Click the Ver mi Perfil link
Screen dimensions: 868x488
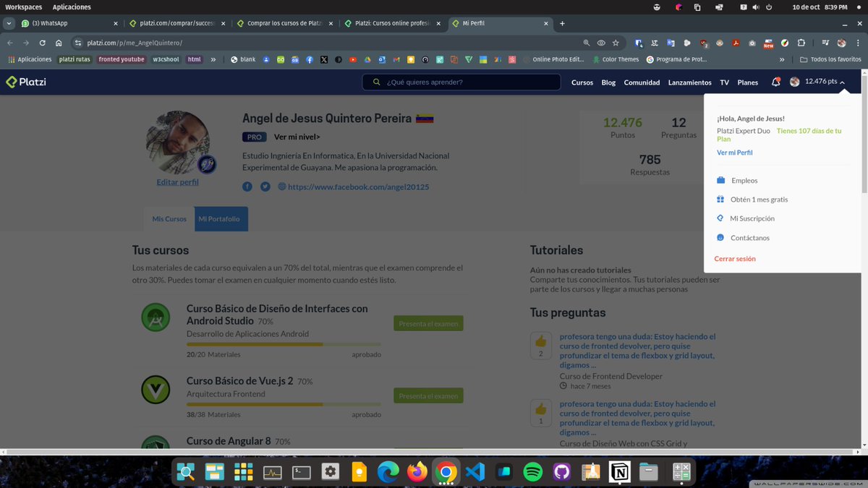tap(735, 153)
